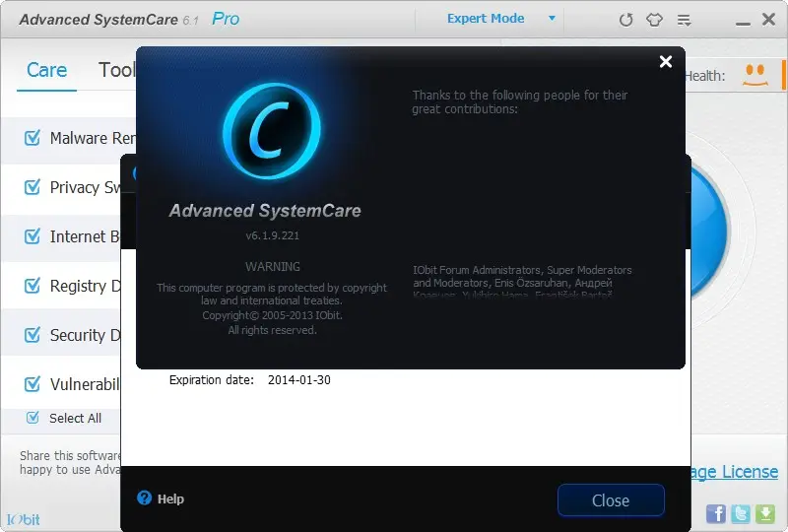The width and height of the screenshot is (788, 532).
Task: Click the WARNING heading in About dialog
Action: pyautogui.click(x=273, y=267)
